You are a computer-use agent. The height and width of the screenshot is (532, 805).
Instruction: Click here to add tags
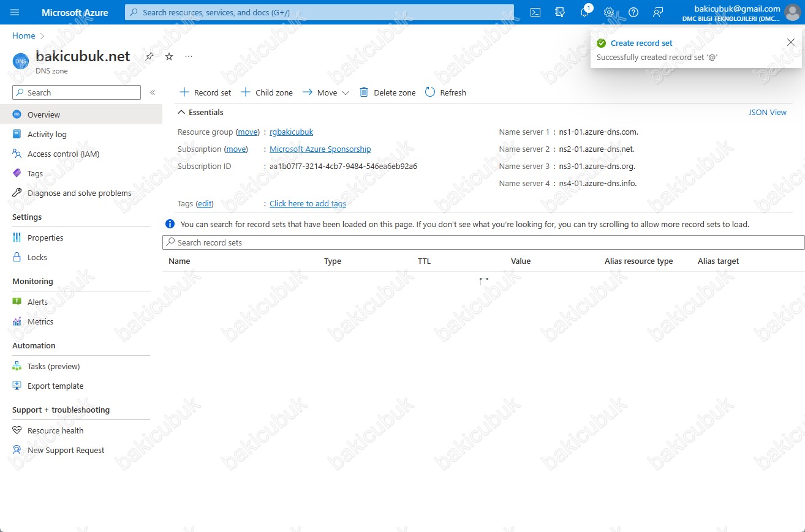pos(308,203)
